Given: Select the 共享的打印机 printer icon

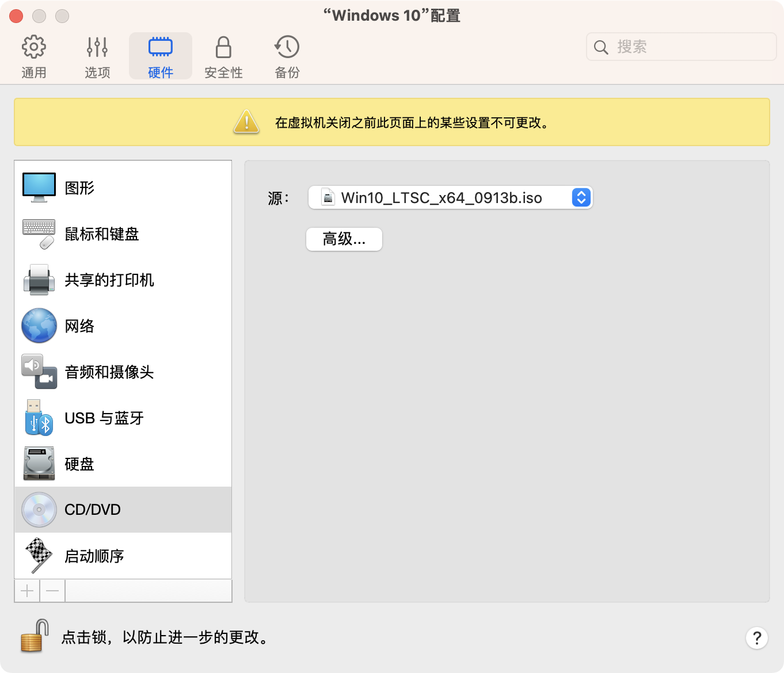Looking at the screenshot, I should (x=39, y=280).
